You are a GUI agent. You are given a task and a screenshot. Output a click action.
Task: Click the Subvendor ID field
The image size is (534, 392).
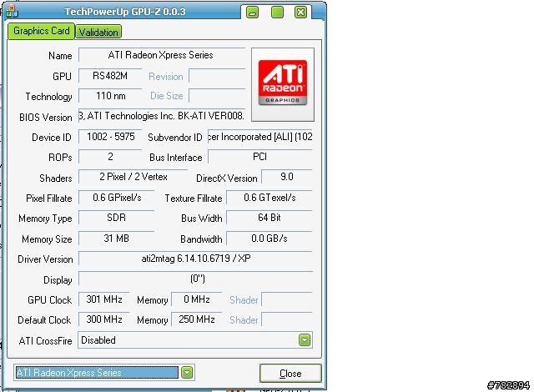[260, 137]
